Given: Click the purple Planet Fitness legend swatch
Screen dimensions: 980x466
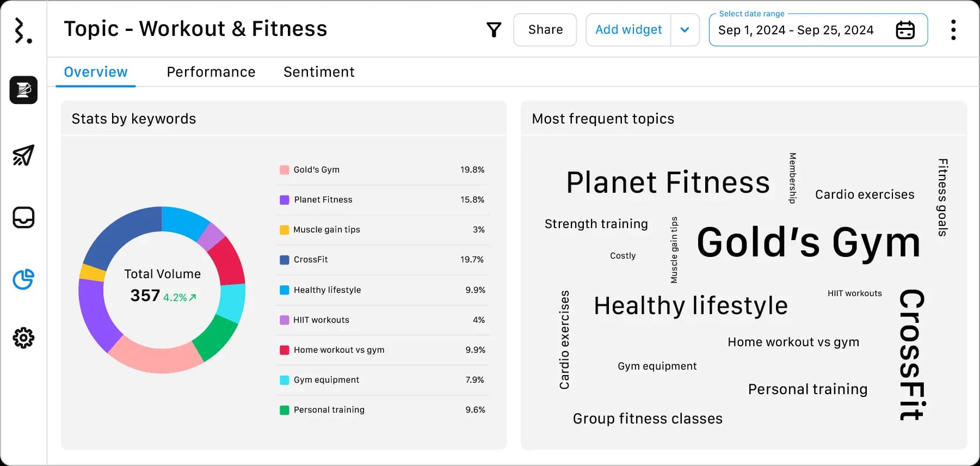Looking at the screenshot, I should [284, 199].
